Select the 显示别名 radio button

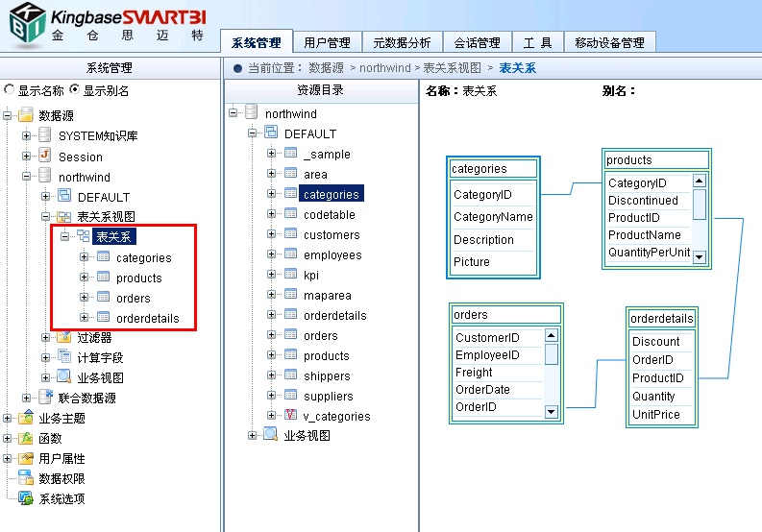74,89
